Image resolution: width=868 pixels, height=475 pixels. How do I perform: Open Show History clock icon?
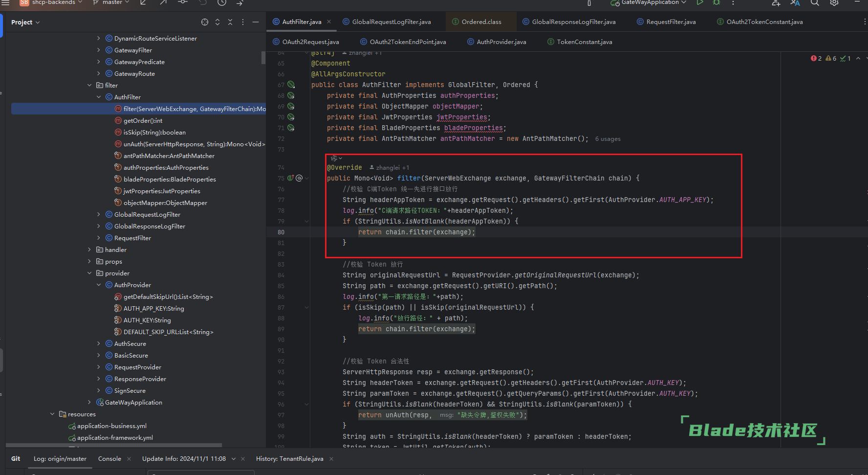click(222, 2)
